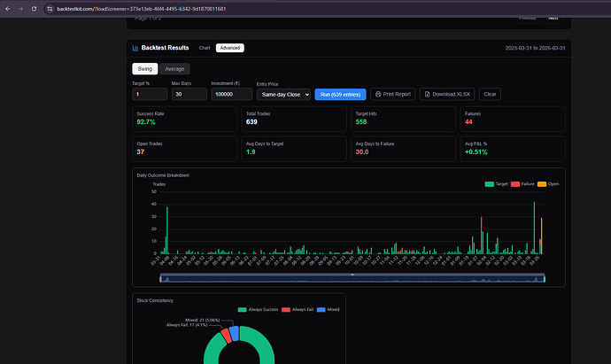Click the Max Days input field
611x364 pixels.
pyautogui.click(x=189, y=94)
